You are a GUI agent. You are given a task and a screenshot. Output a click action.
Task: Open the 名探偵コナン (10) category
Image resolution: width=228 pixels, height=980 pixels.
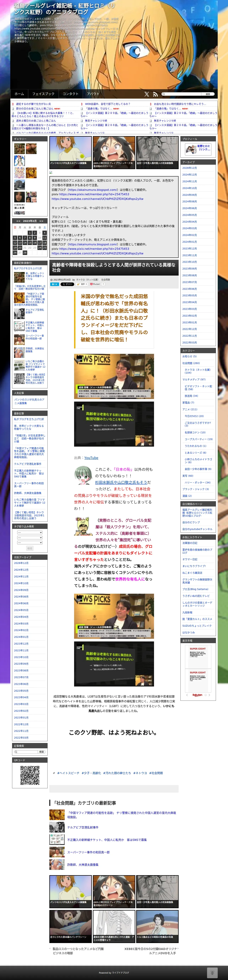click(195, 432)
